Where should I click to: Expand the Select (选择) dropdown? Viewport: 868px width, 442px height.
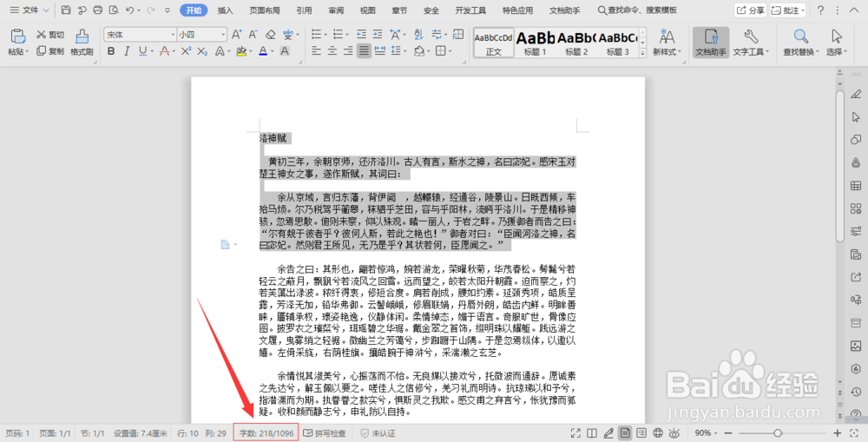pyautogui.click(x=845, y=52)
